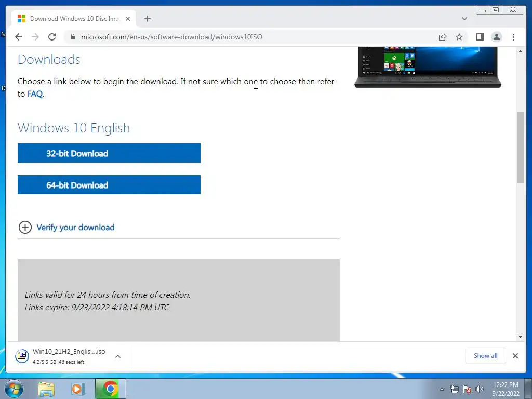Show hidden system tray icons

click(442, 389)
